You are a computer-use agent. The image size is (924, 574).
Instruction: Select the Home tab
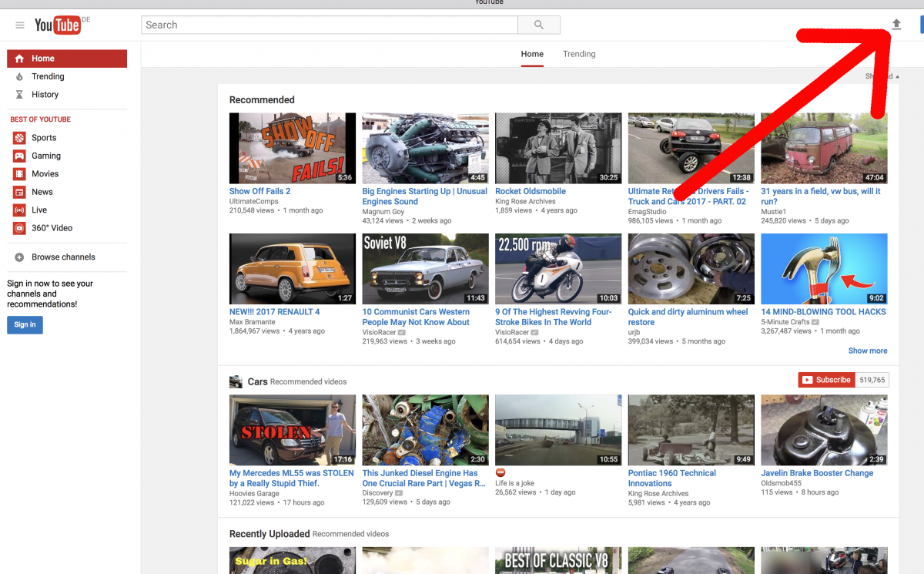click(x=532, y=54)
